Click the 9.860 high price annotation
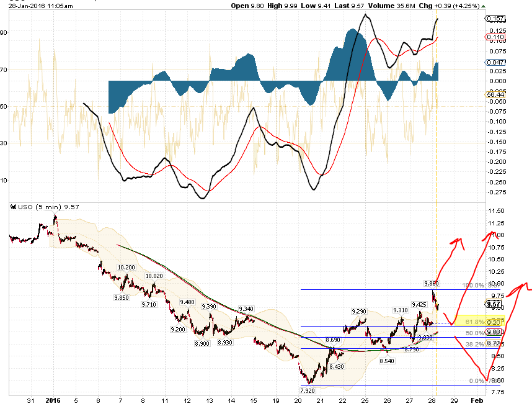 point(432,283)
